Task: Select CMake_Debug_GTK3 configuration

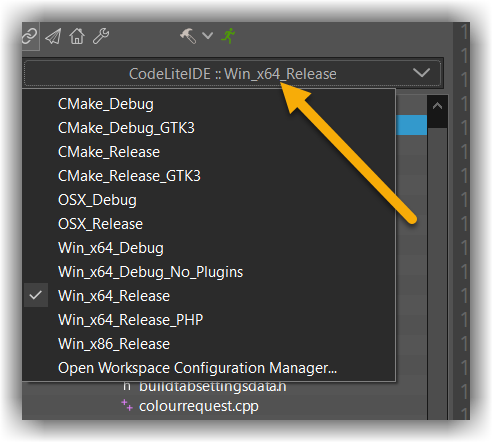Action: tap(209, 128)
